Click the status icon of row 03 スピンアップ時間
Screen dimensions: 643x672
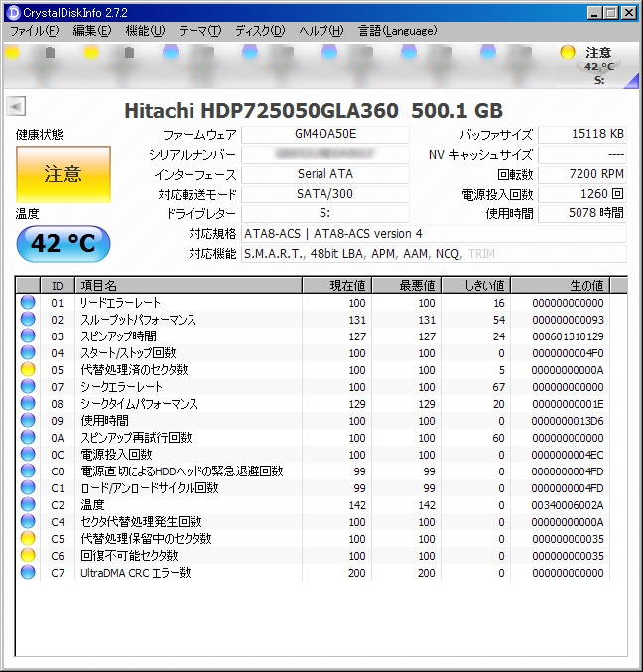coord(28,336)
